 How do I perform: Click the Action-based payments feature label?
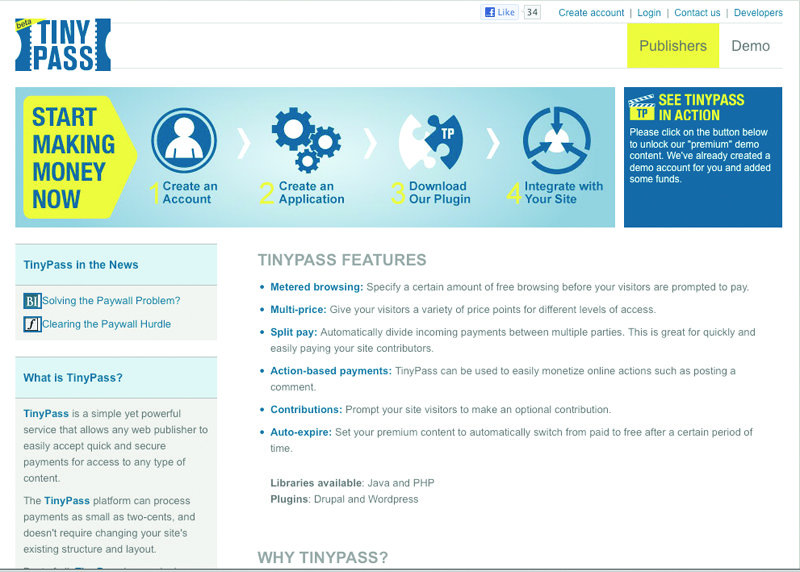point(331,371)
